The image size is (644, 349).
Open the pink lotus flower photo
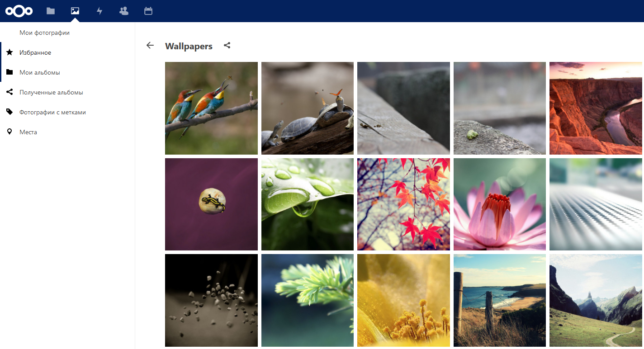pos(500,204)
